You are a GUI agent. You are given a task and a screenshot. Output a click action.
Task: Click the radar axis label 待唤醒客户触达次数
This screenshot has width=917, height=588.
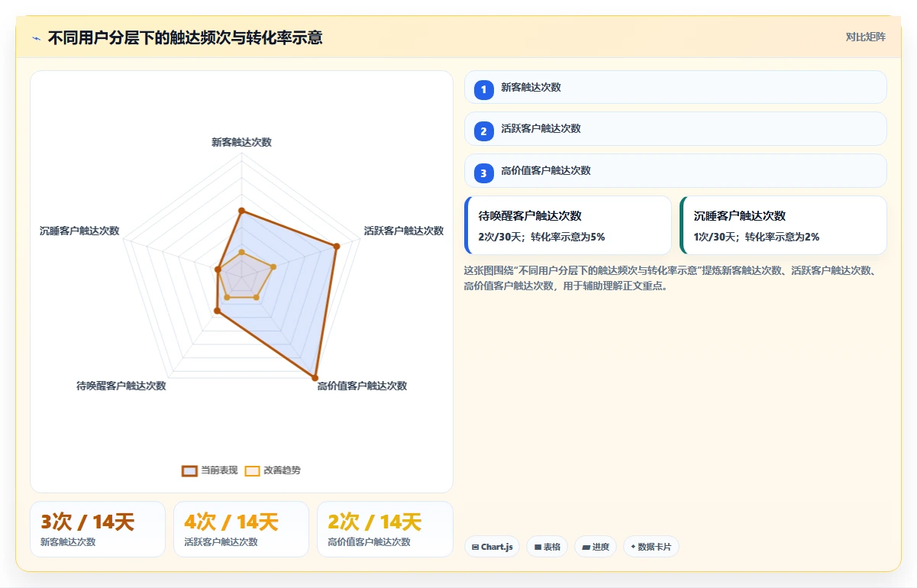121,386
